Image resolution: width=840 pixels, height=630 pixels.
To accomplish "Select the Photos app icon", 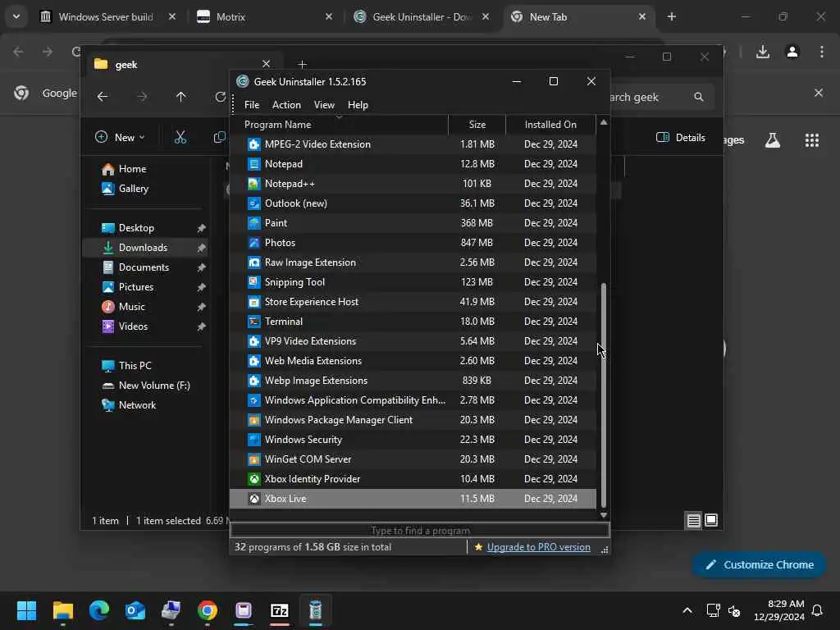I will pyautogui.click(x=254, y=243).
